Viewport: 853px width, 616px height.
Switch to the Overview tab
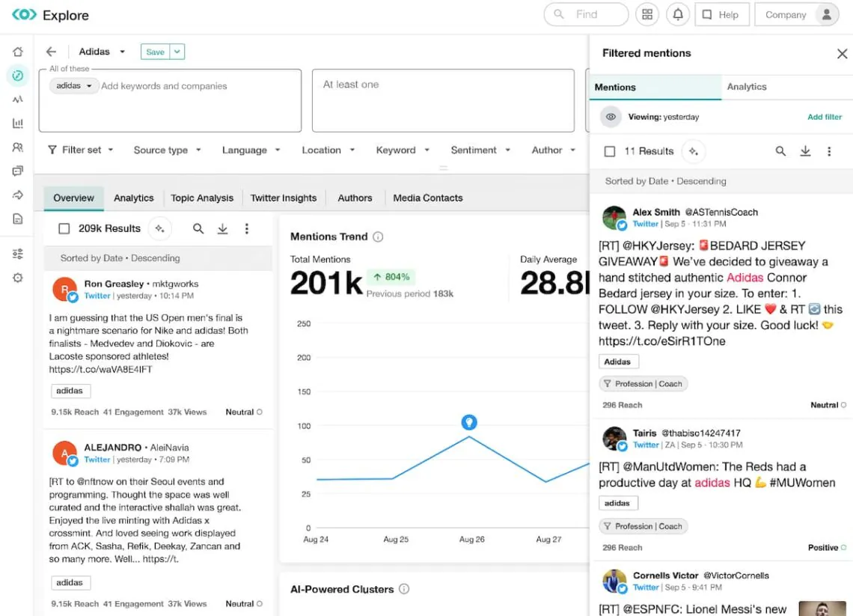(x=73, y=198)
